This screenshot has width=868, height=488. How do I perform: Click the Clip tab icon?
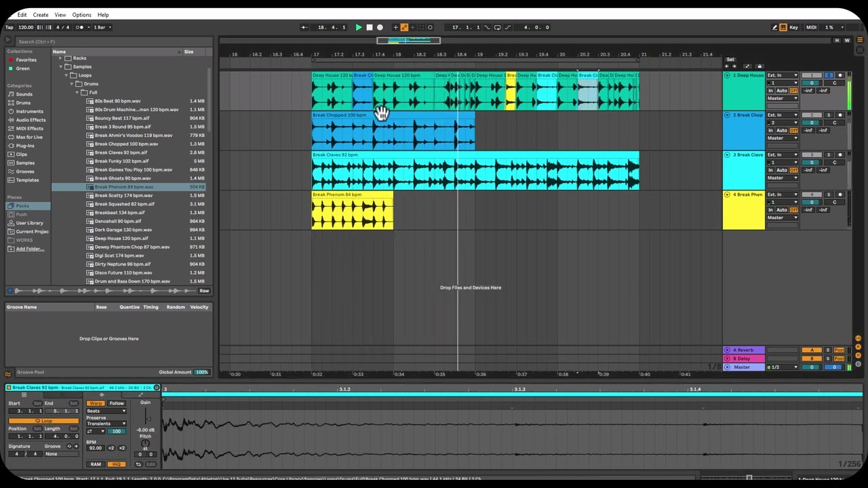click(x=24, y=394)
